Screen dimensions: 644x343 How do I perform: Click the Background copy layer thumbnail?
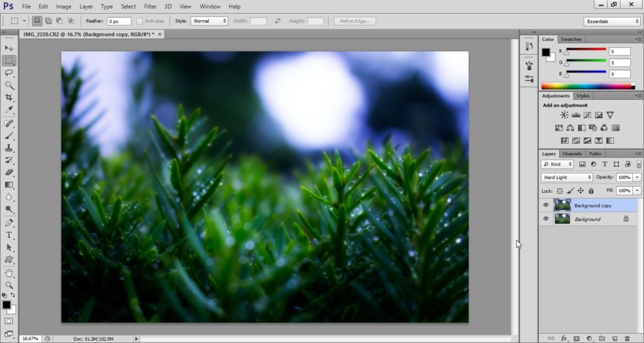pos(562,205)
